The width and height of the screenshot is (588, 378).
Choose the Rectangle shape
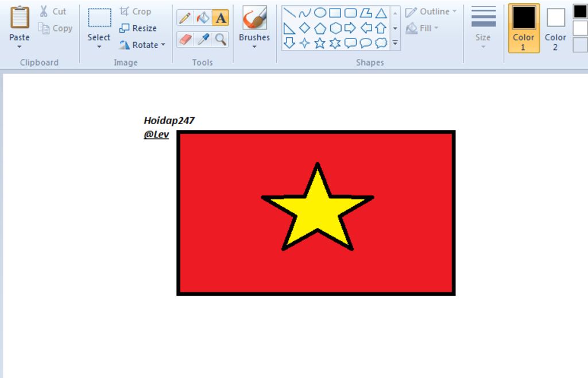tap(335, 13)
